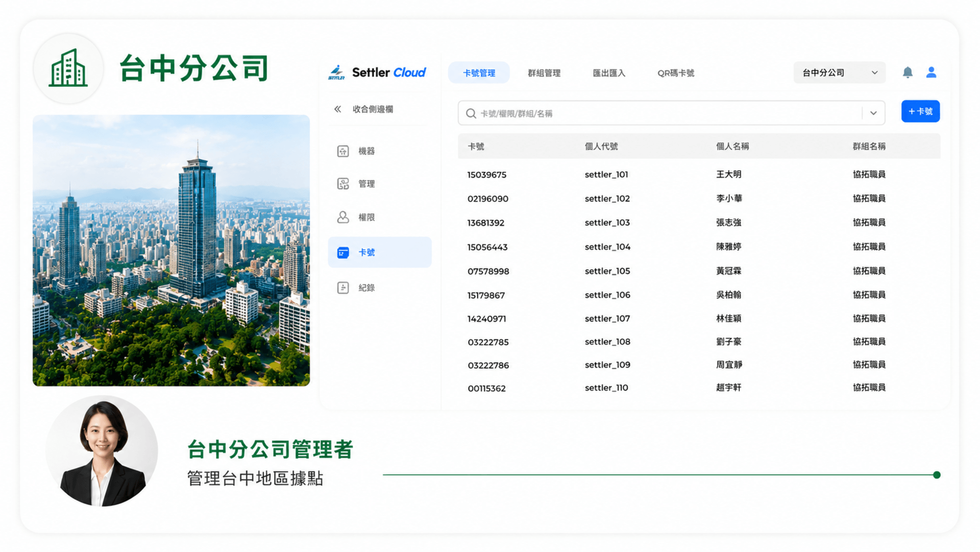Click the notification bell icon
The image size is (980, 552).
click(908, 73)
